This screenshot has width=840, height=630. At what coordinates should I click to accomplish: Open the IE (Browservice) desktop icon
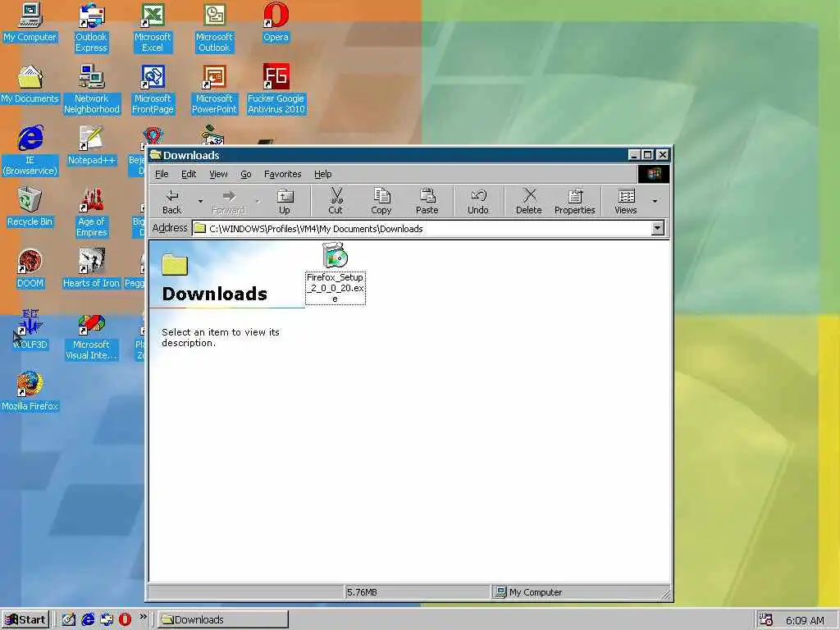point(30,151)
